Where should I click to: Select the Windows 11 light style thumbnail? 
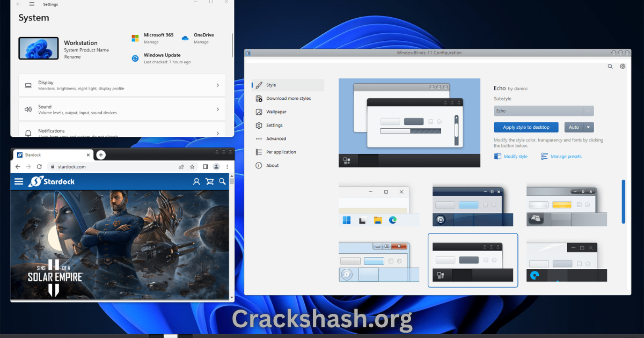pos(379,205)
